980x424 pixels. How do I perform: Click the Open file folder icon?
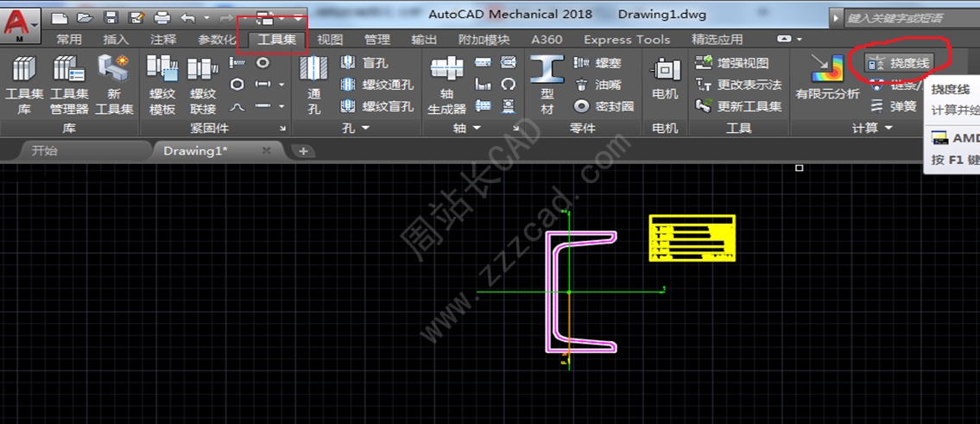85,17
